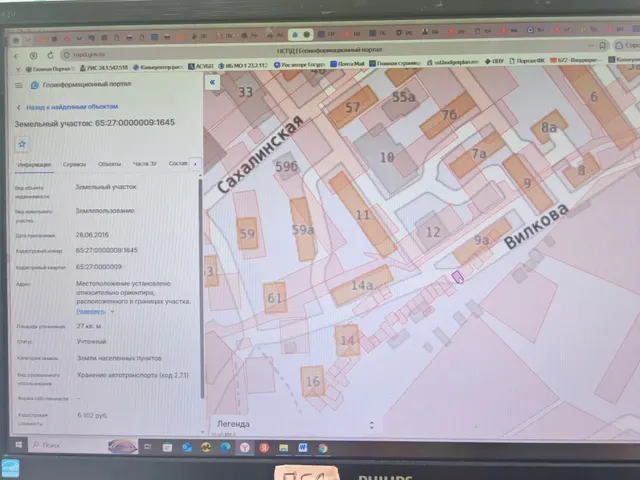The image size is (640, 480).
Task: Click cadastral number 65:27:0000009:1645 value
Action: 107,250
